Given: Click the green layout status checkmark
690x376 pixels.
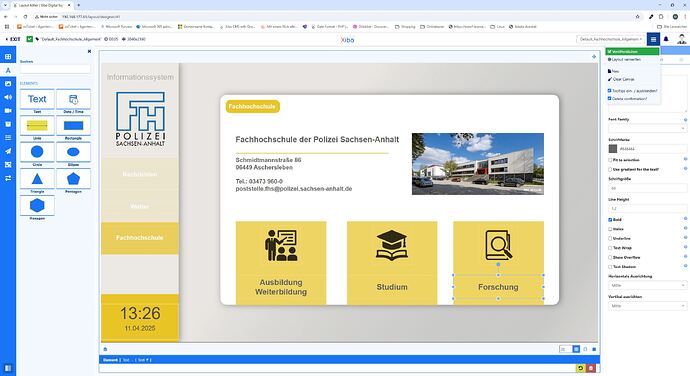Looking at the screenshot, I should [x=29, y=39].
